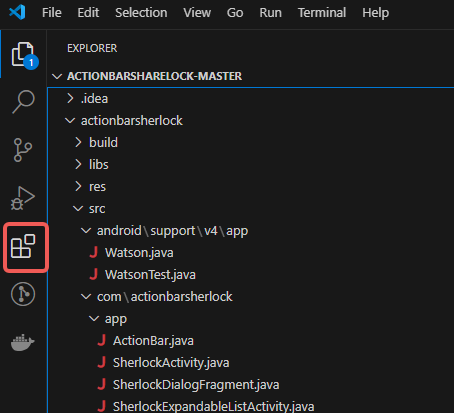Image resolution: width=454 pixels, height=413 pixels.
Task: Select the WatsonTest.java file
Action: [x=150, y=275]
